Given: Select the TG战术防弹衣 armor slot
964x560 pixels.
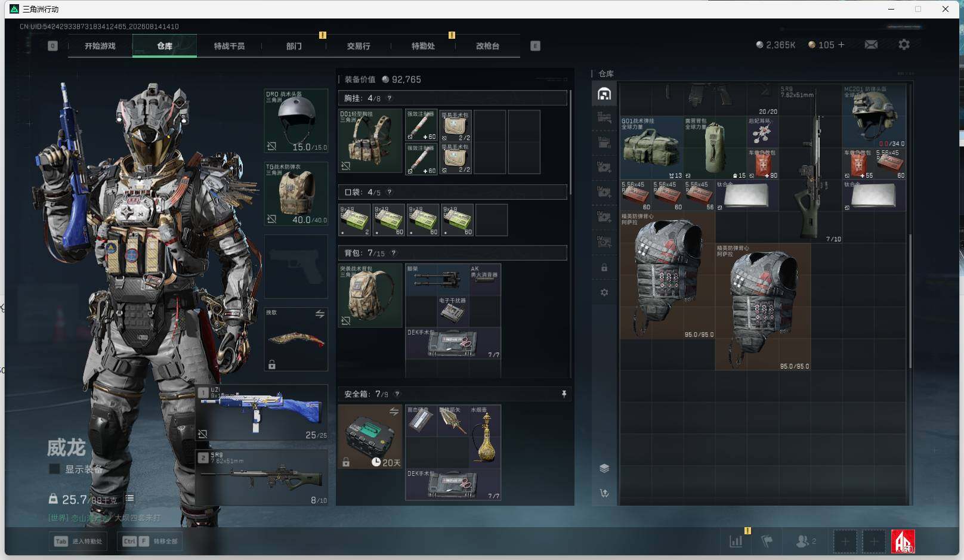Looking at the screenshot, I should click(296, 194).
